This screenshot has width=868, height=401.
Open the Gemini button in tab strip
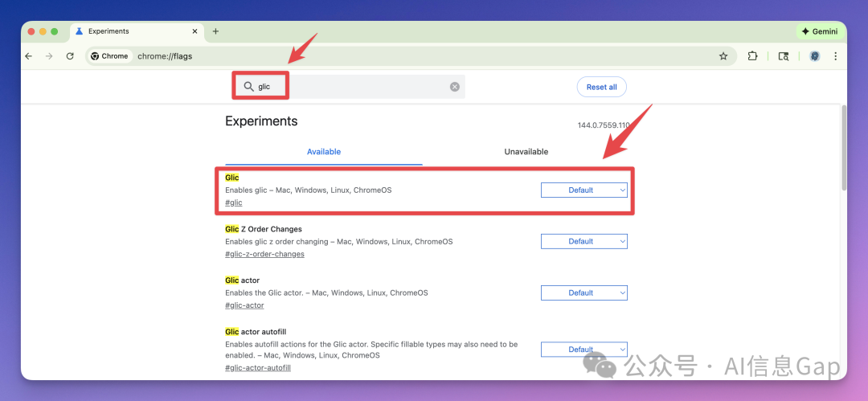[820, 31]
